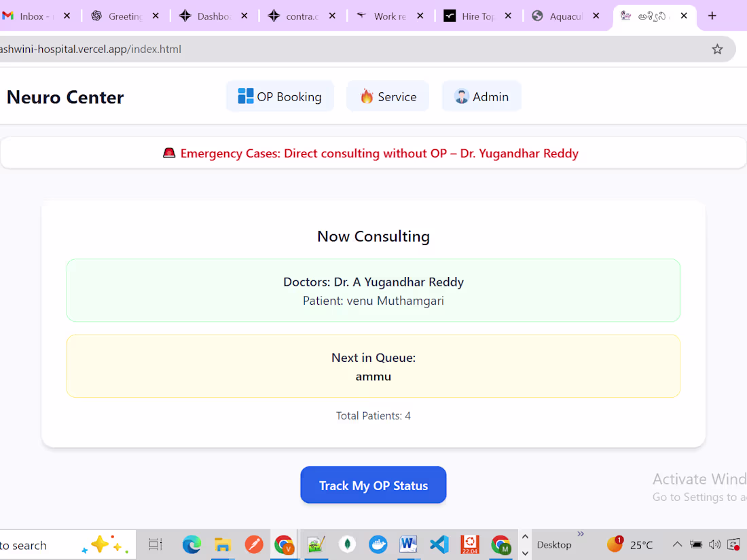Click the Next in Queue label
The image size is (747, 560).
coord(373,358)
